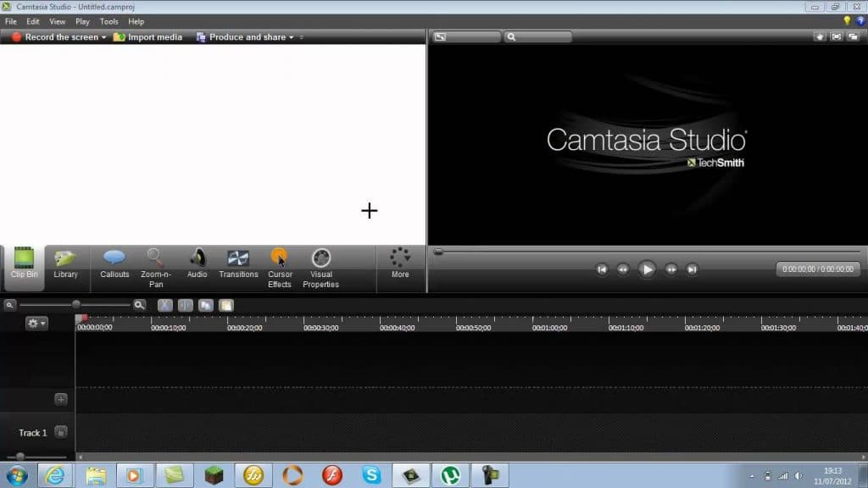Expand the Record the screen dropdown arrow
This screenshot has height=488, width=868.
click(x=103, y=37)
